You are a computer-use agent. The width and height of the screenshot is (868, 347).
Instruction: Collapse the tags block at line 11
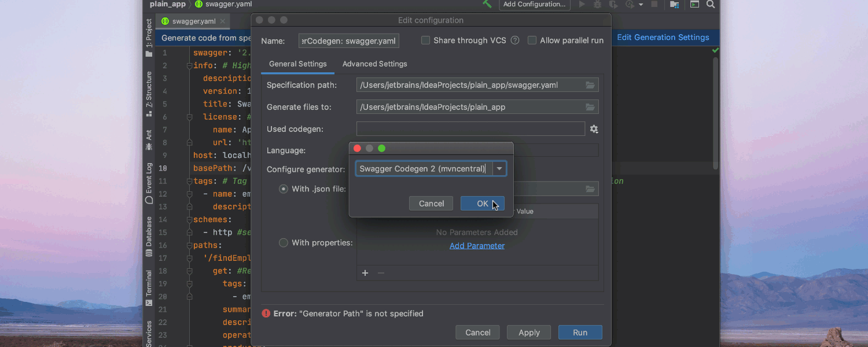[189, 180]
